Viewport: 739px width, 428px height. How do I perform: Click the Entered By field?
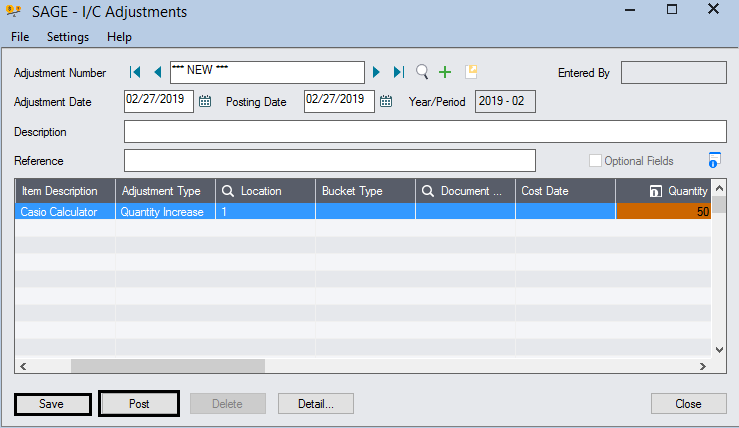point(673,73)
